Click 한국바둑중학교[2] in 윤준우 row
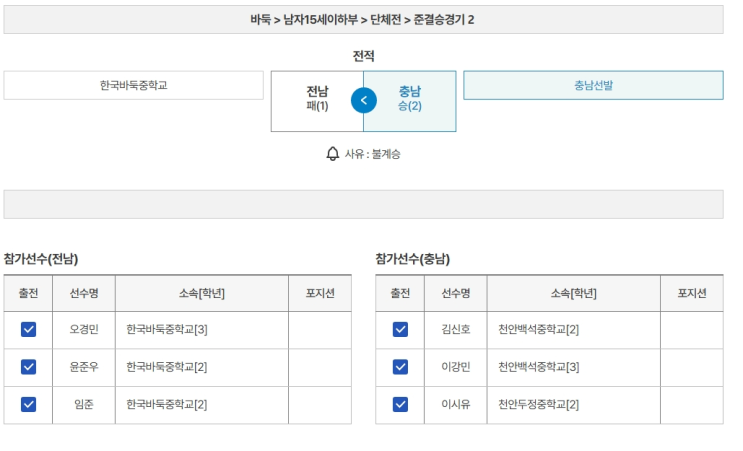This screenshot has width=743, height=451. coord(167,367)
